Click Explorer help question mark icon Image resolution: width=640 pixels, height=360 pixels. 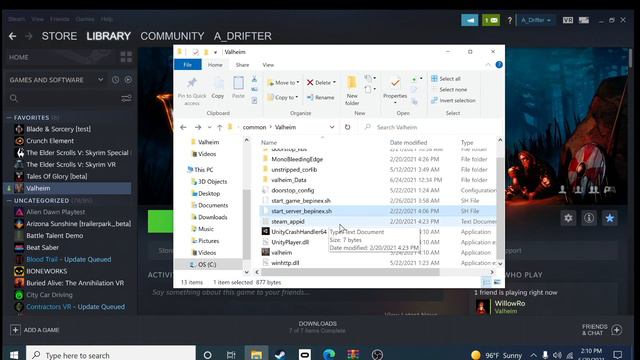pos(499,64)
